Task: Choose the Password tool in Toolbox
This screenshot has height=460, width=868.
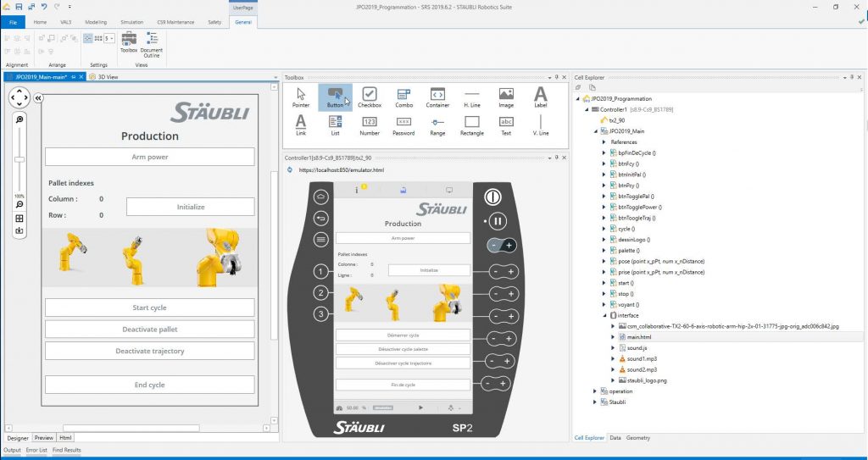Action: [403, 125]
